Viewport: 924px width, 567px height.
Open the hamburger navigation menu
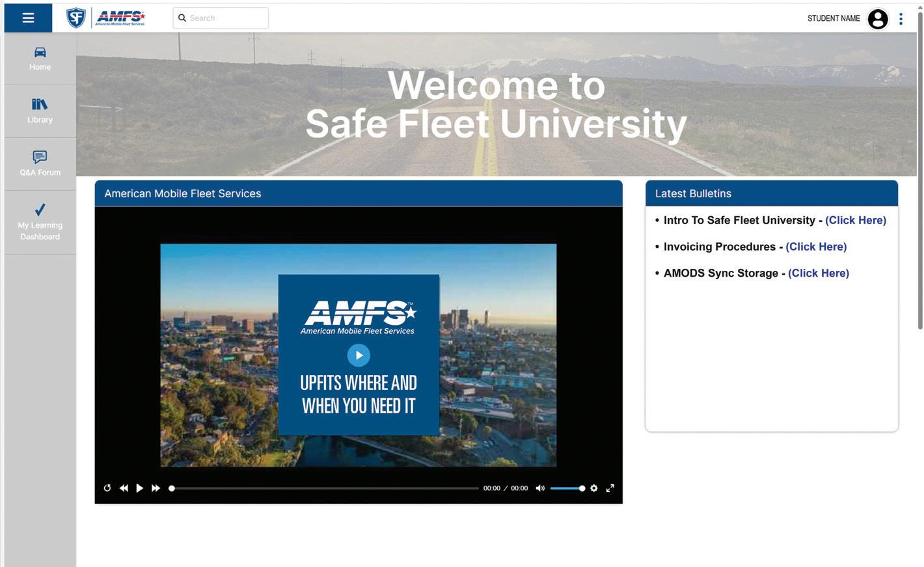coord(28,18)
